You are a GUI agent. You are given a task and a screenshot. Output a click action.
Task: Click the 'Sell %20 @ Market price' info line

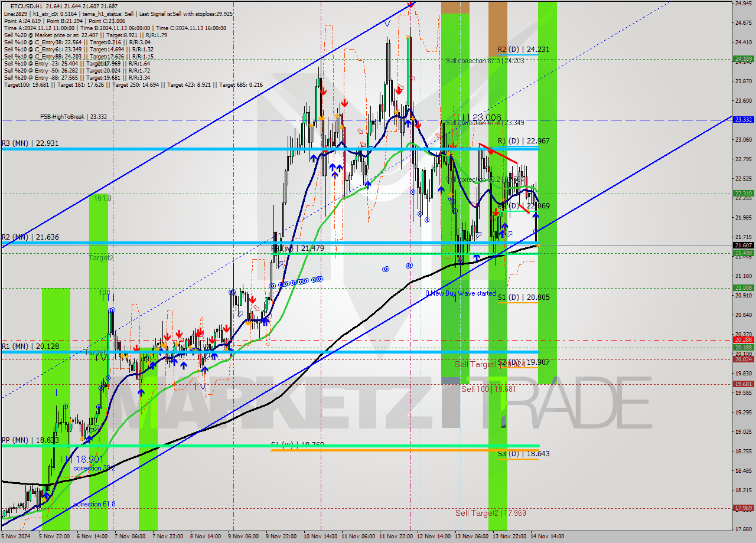click(86, 35)
